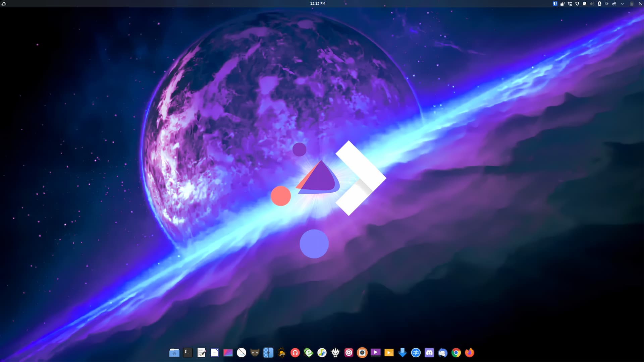
Task: Open the yellow headphones face app
Action: point(282,353)
